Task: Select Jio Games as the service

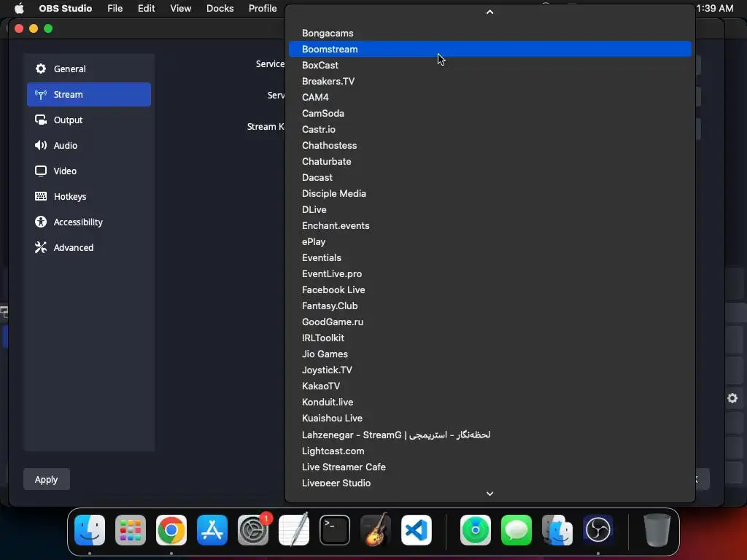Action: (490, 354)
